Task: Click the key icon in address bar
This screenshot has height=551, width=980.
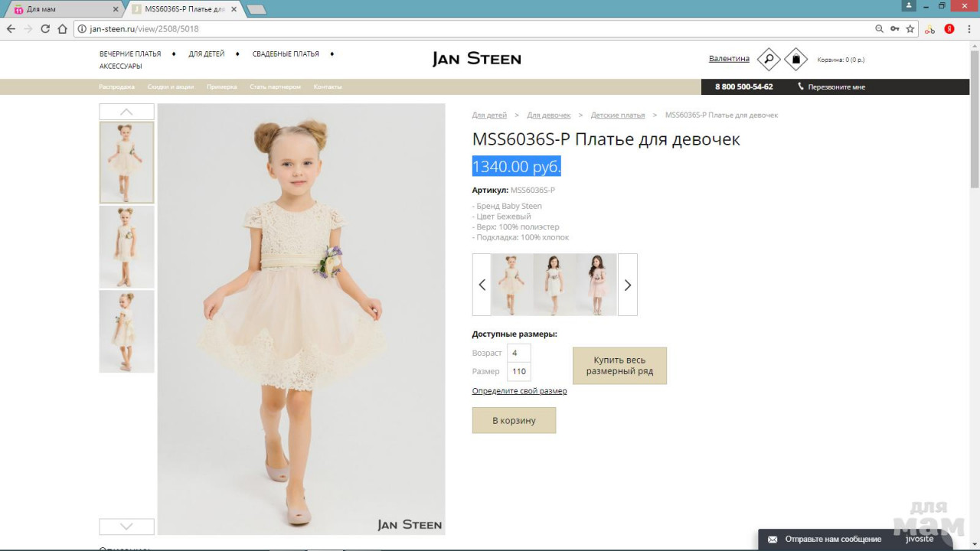Action: tap(895, 29)
